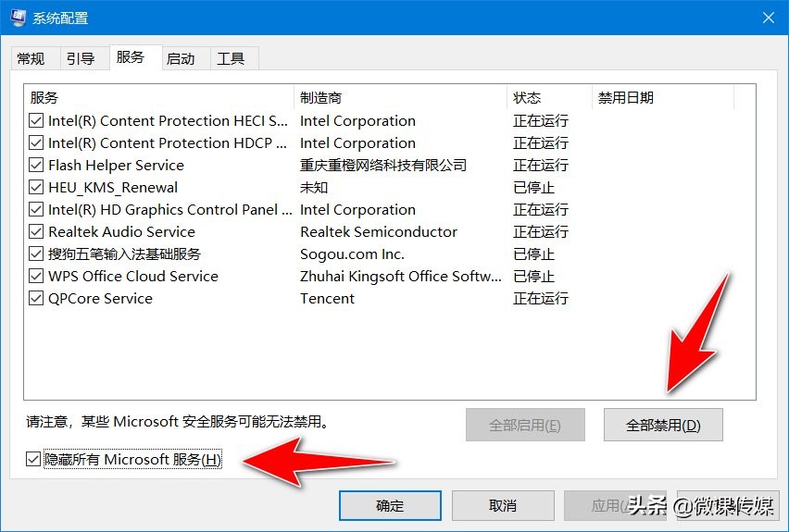Click 正在运行 status of Flash Helper Service
The height and width of the screenshot is (532, 789).
coord(541,165)
